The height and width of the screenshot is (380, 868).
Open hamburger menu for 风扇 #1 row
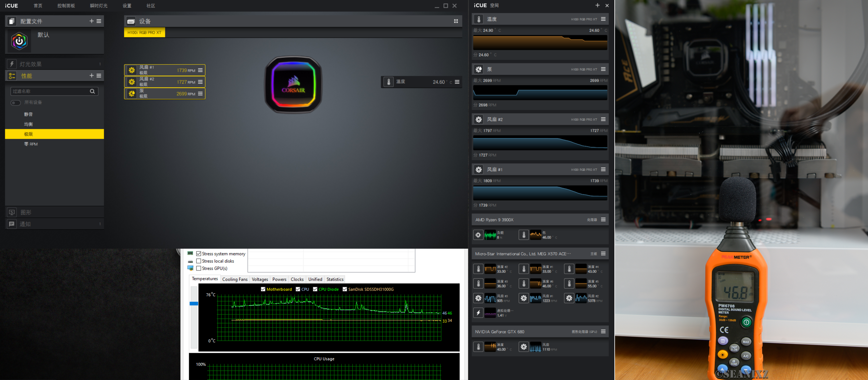[x=200, y=70]
